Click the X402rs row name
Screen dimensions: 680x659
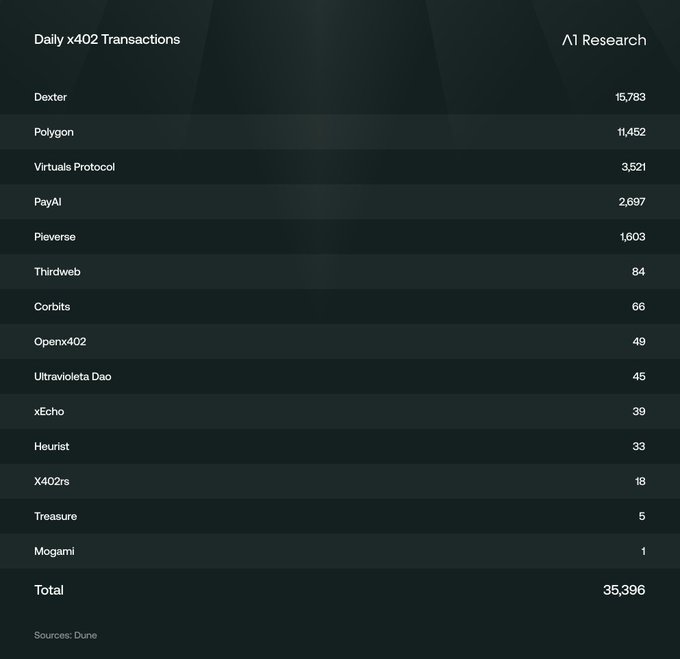tap(52, 482)
